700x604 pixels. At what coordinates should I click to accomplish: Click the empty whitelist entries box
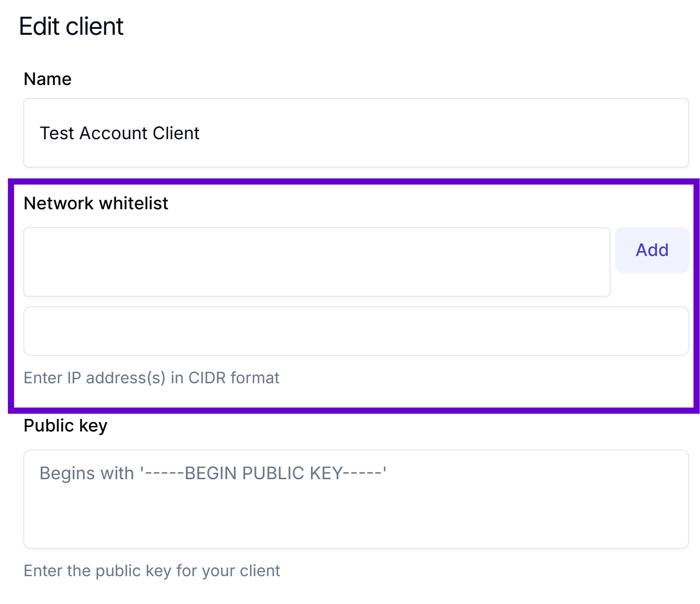pyautogui.click(x=356, y=331)
